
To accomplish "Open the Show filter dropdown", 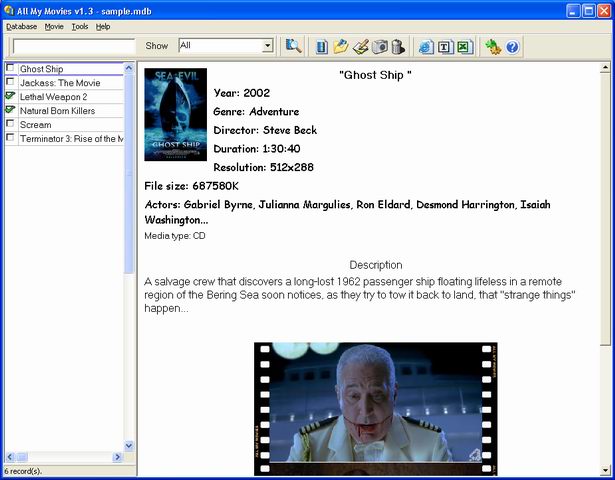I will point(267,45).
